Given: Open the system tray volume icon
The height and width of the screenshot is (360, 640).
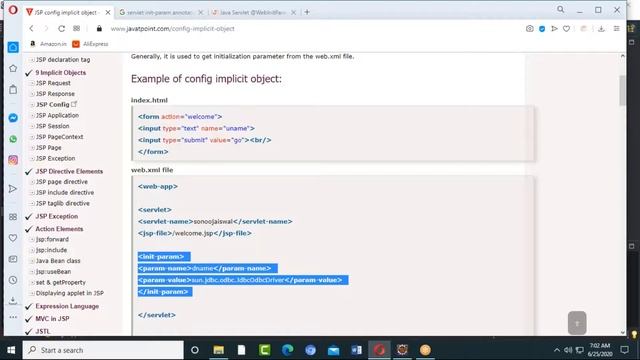Looking at the screenshot, I should click(568, 350).
